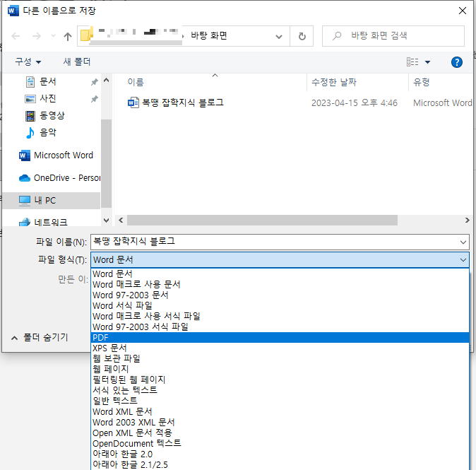Collapse the 파일 형식 combo box
The width and height of the screenshot is (476, 470).
tap(463, 260)
